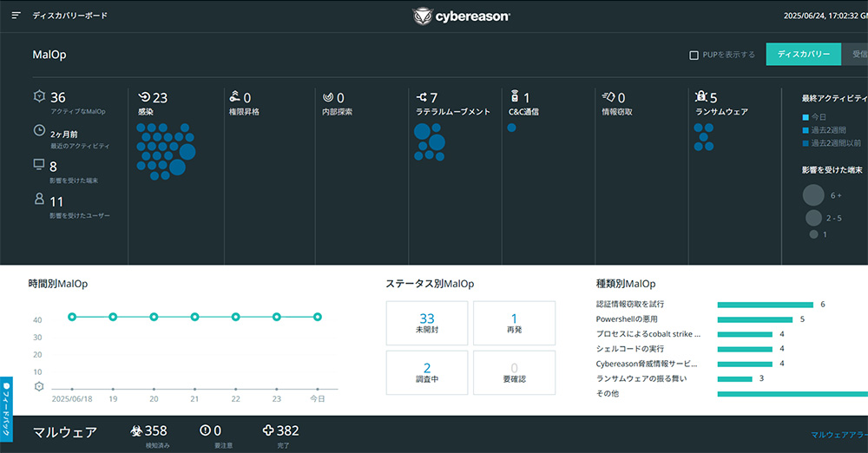Open the hamburger navigation menu
The image size is (868, 453).
tap(16, 16)
